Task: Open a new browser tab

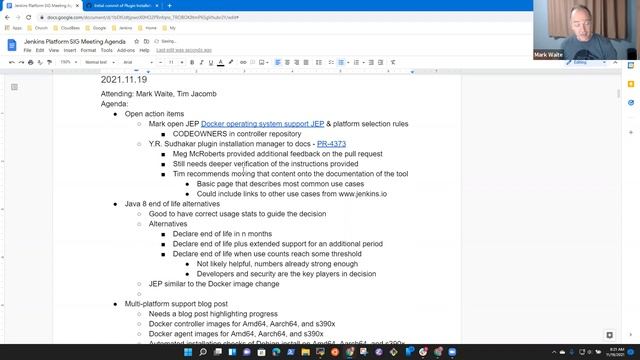Action: [169, 6]
